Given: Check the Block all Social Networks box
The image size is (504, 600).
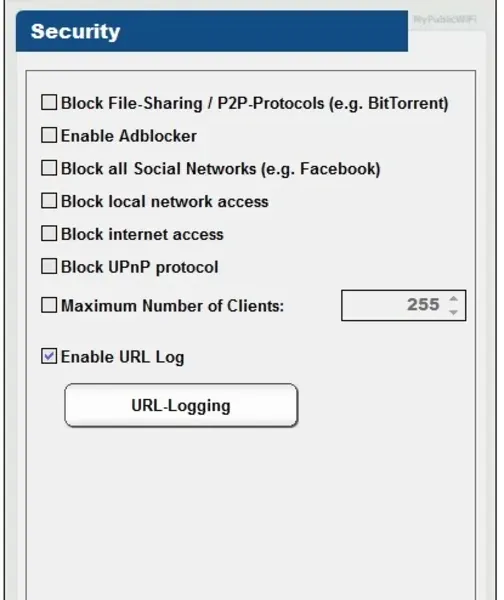Looking at the screenshot, I should click(x=49, y=168).
